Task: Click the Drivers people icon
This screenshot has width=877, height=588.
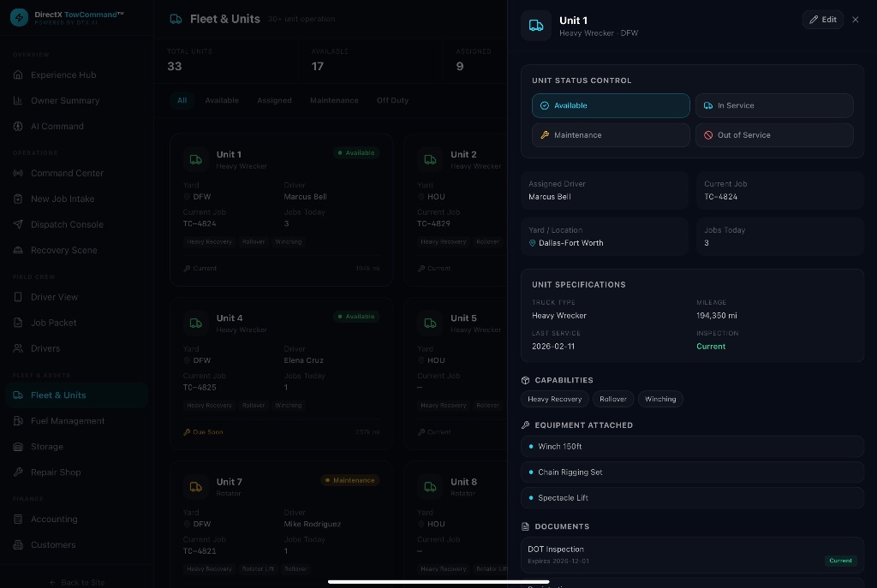Action: pos(18,348)
